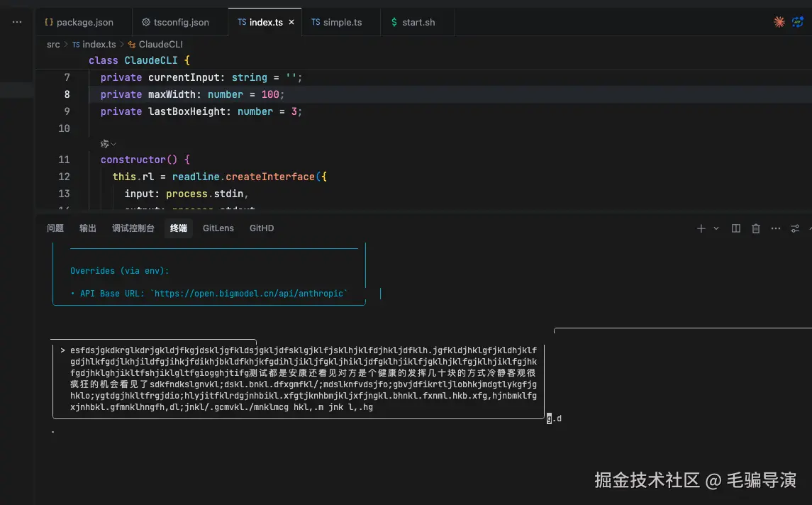This screenshot has height=505, width=812.
Task: Open the GitLens panel tab
Action: tap(218, 228)
